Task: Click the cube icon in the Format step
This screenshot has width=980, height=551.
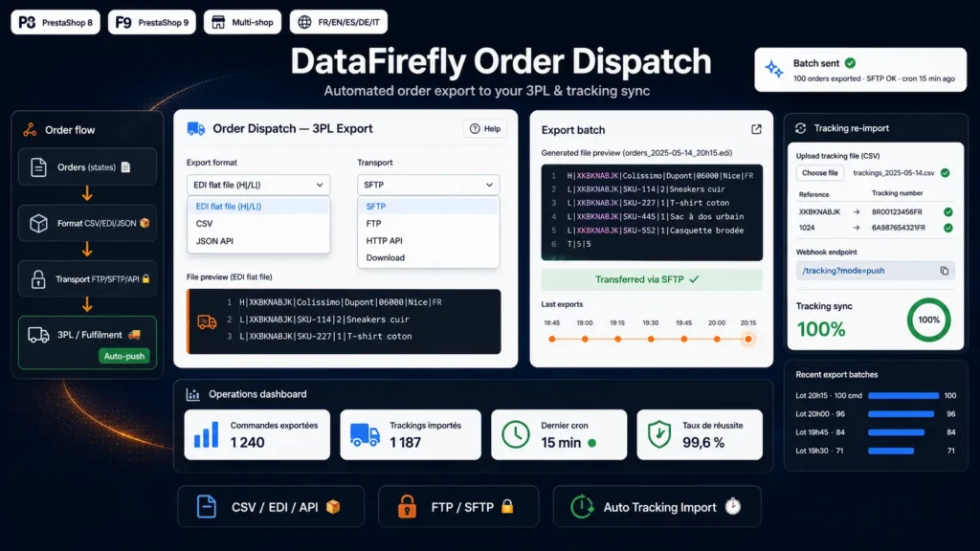Action: (38, 223)
